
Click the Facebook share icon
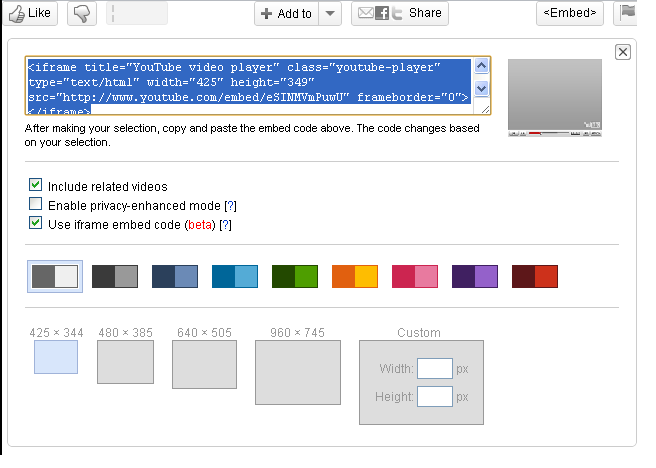[x=382, y=13]
